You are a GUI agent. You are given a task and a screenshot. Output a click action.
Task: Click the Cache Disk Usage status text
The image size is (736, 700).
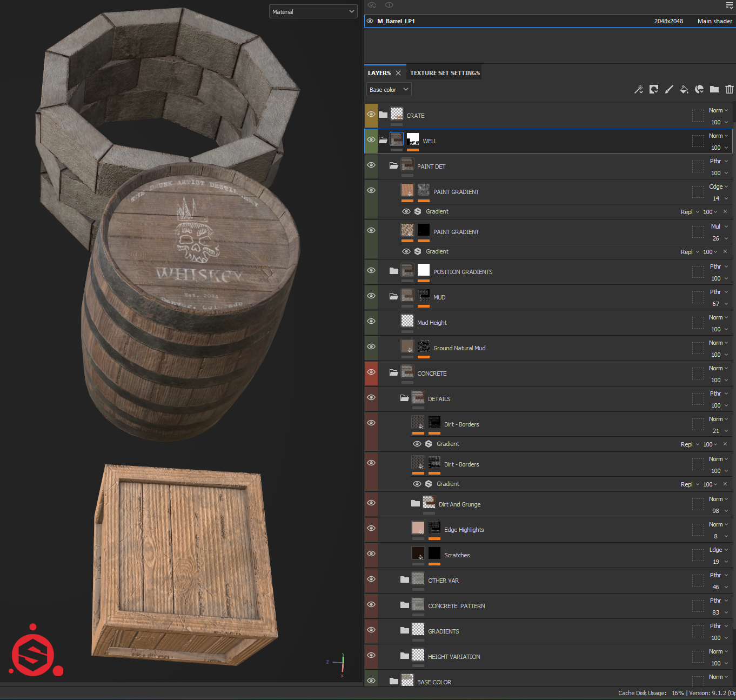tap(651, 693)
